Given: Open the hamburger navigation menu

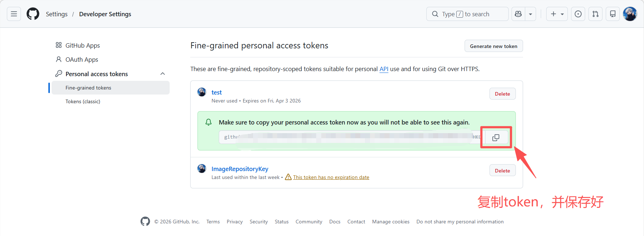Looking at the screenshot, I should click(x=14, y=14).
